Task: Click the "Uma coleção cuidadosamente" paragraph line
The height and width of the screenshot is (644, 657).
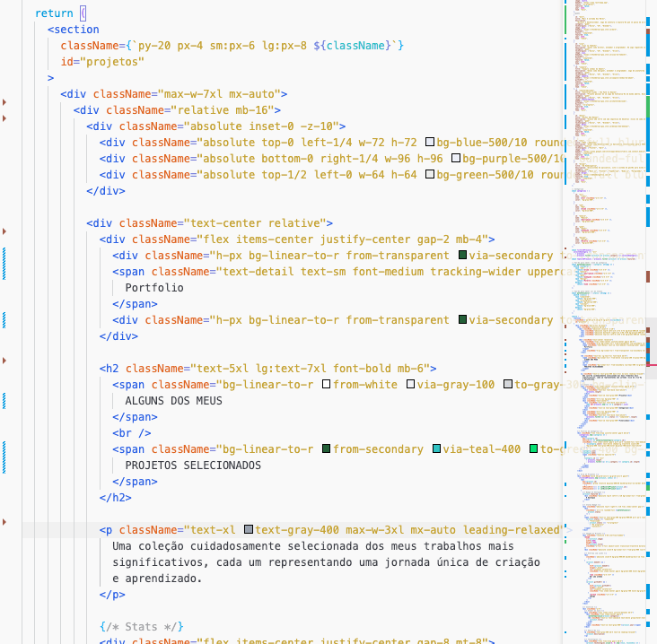Action: pyautogui.click(x=312, y=546)
